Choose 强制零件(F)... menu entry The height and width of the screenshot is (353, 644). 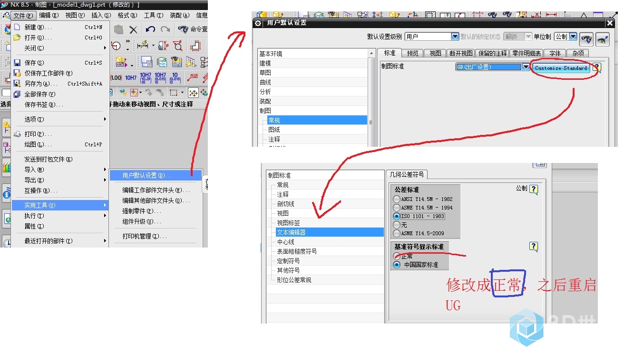click(x=156, y=211)
